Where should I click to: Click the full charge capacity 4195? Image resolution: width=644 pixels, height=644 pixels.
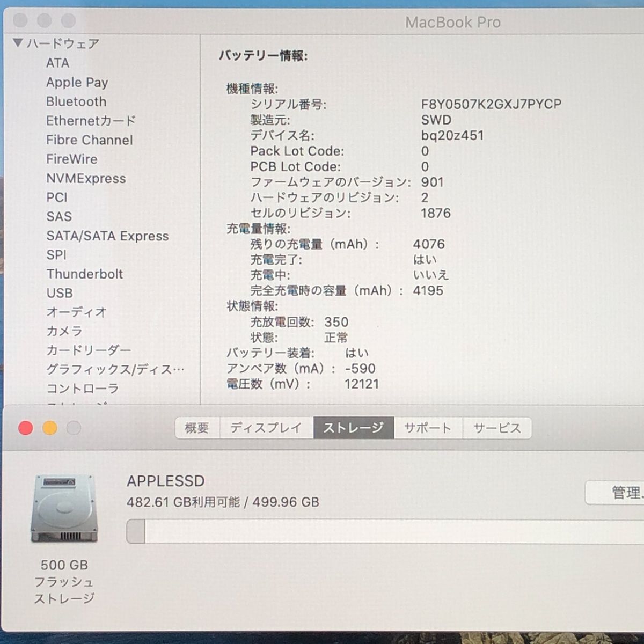point(428,291)
